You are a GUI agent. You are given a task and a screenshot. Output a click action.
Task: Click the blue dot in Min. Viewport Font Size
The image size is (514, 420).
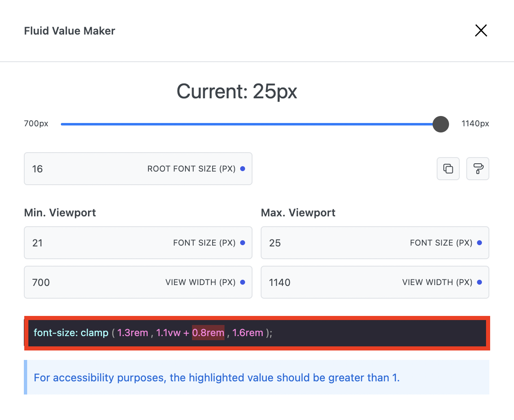tap(243, 243)
